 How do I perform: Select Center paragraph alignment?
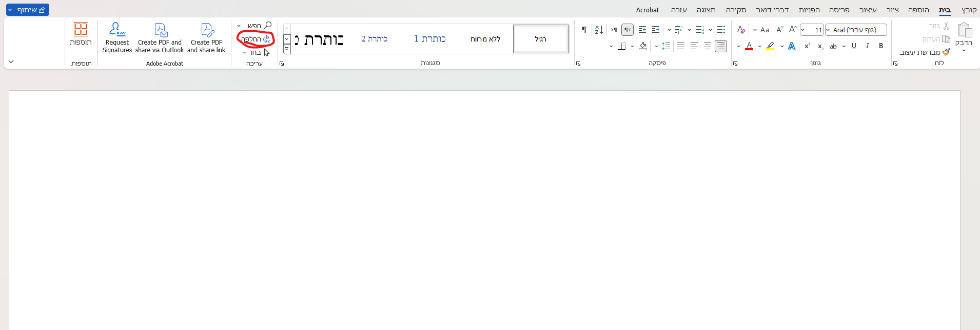point(708,46)
